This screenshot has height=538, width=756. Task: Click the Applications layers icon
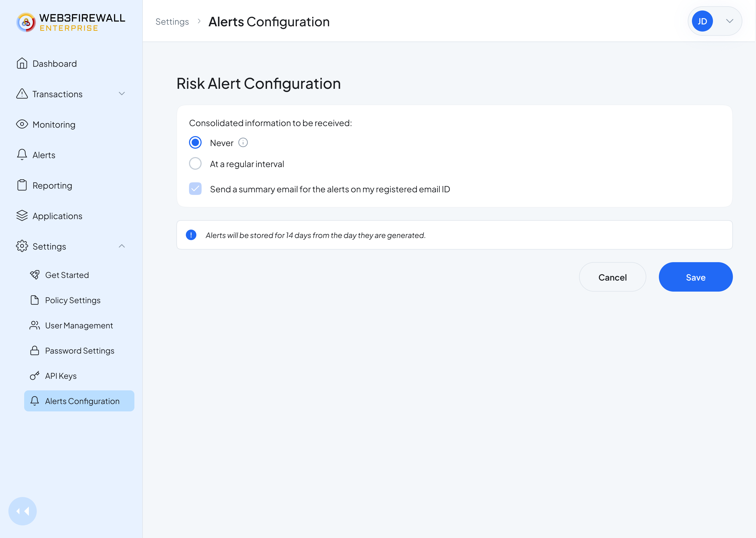pos(22,216)
